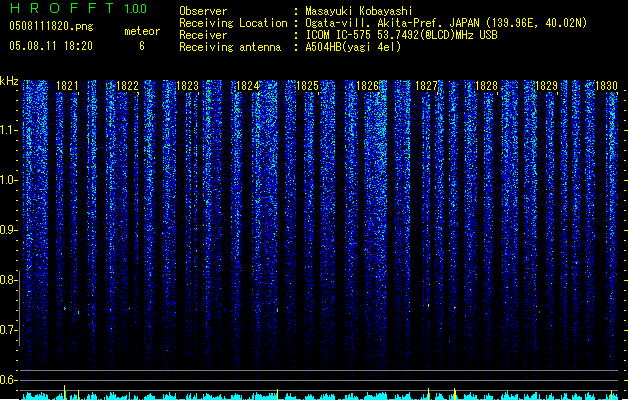Click the 0.9 kHz axis label
The image size is (629, 400).
(8, 230)
